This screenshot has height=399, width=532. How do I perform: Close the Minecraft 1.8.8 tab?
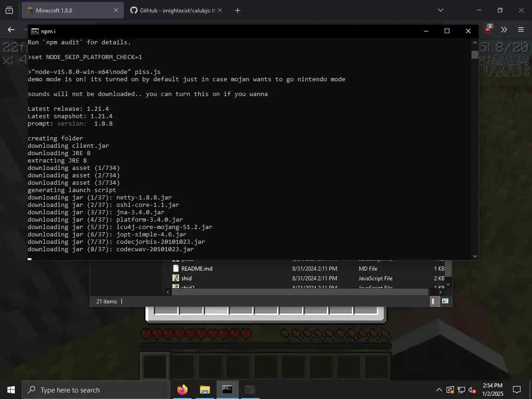point(116,11)
